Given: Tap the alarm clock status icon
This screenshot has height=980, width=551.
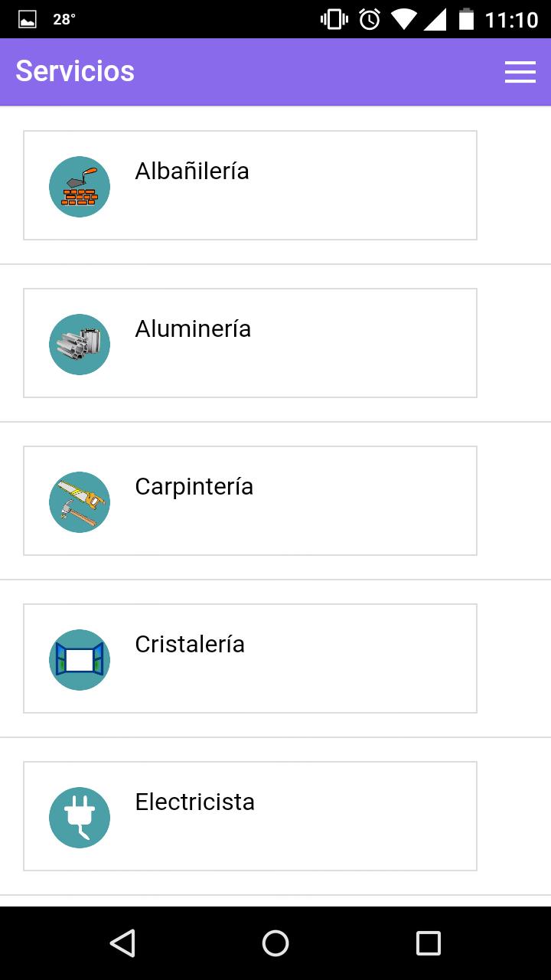Looking at the screenshot, I should coord(370,19).
